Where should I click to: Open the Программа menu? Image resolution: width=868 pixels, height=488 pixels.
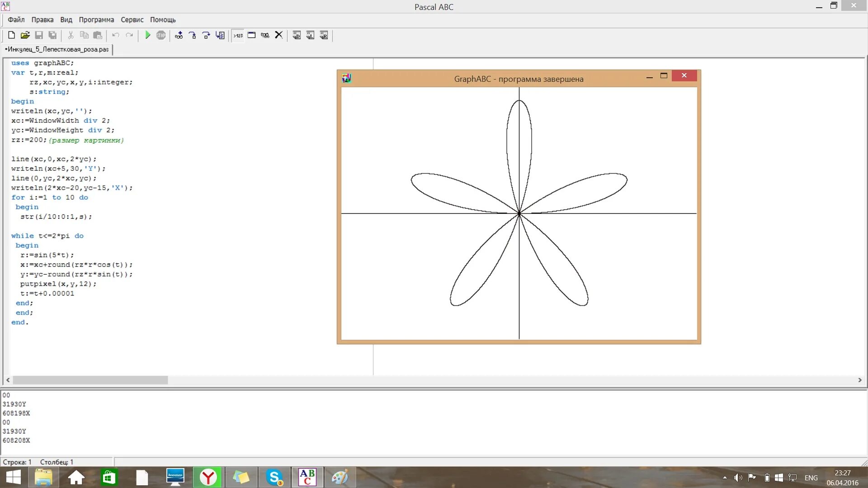click(96, 20)
